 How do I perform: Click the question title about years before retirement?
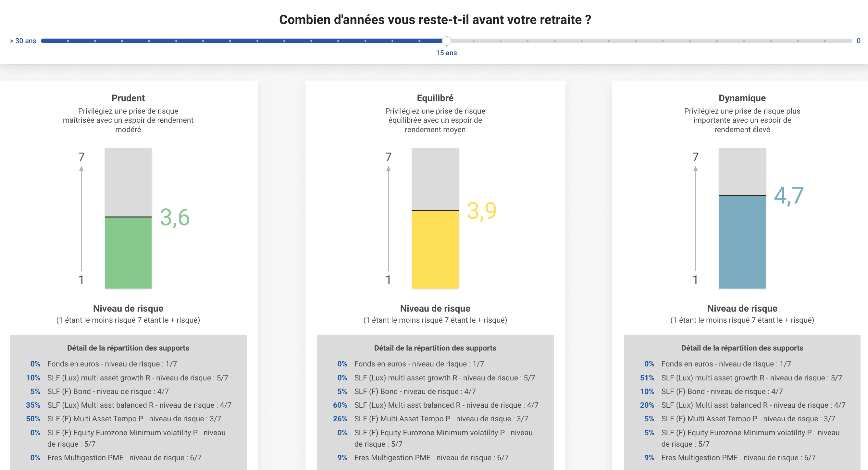click(434, 19)
